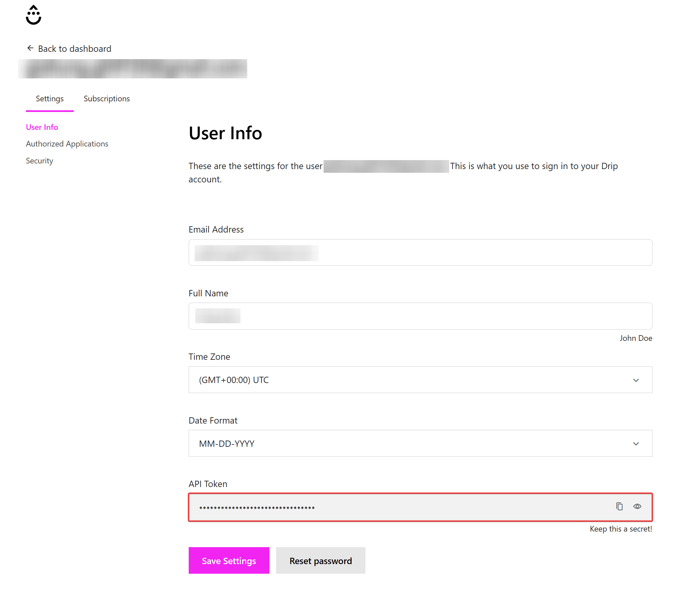Save Settings button

pyautogui.click(x=229, y=560)
